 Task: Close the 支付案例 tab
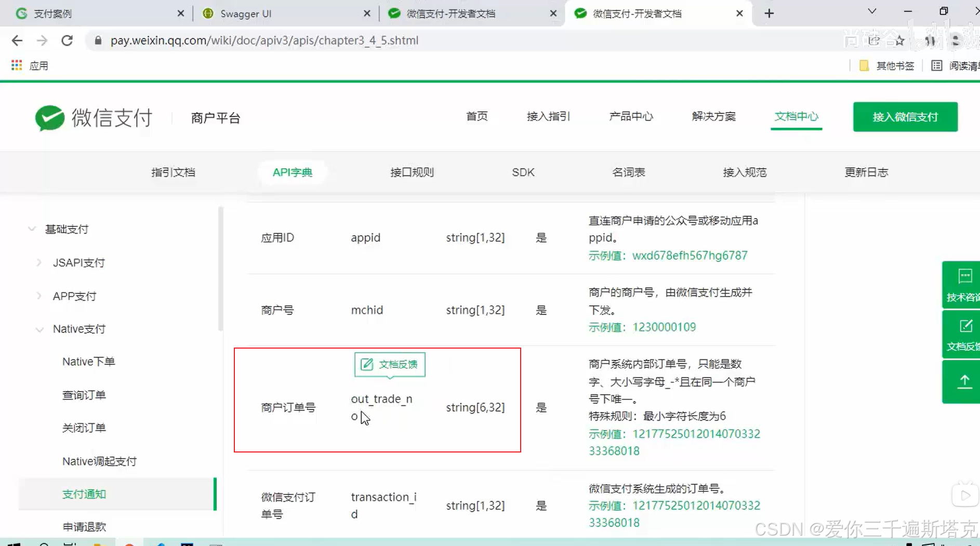click(x=180, y=14)
